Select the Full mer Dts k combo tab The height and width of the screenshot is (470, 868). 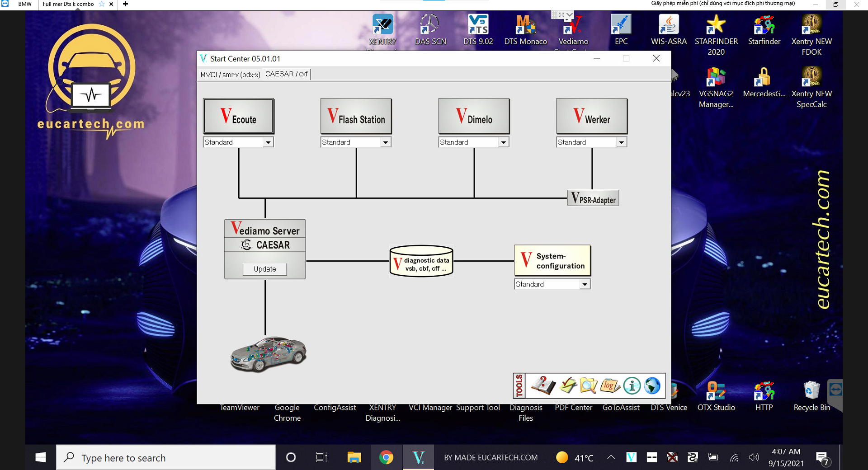coord(68,4)
